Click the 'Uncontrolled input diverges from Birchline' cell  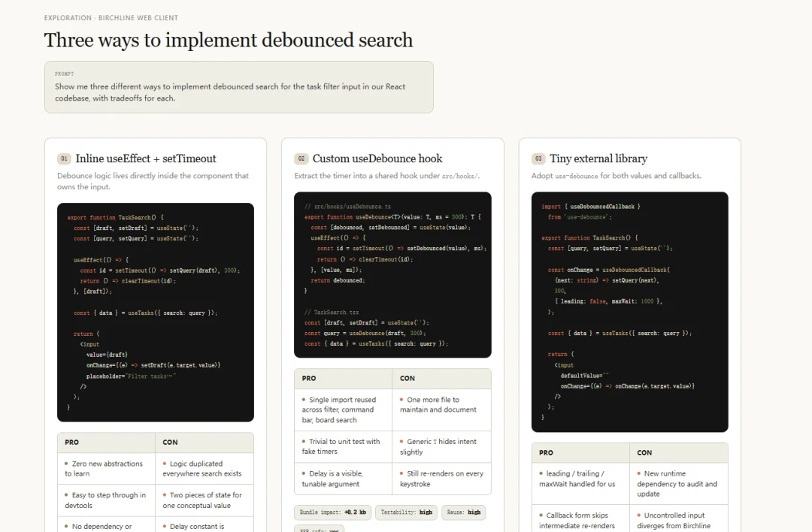pos(679,519)
